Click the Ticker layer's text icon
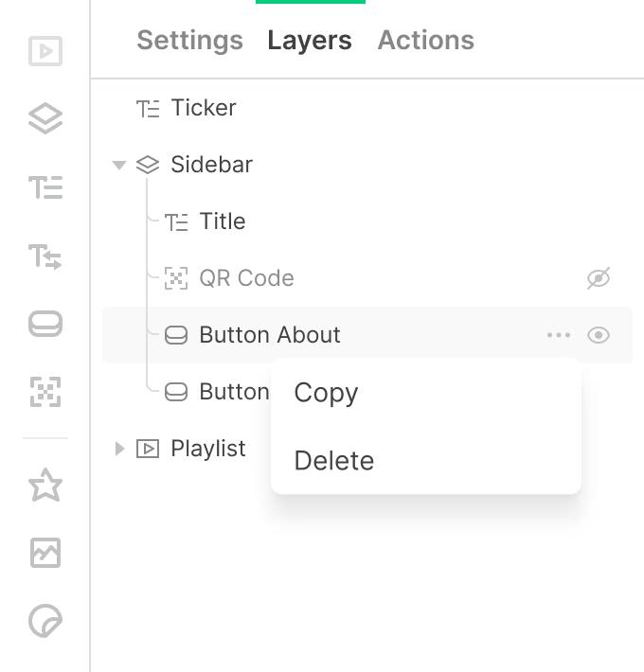The width and height of the screenshot is (644, 672). [148, 109]
